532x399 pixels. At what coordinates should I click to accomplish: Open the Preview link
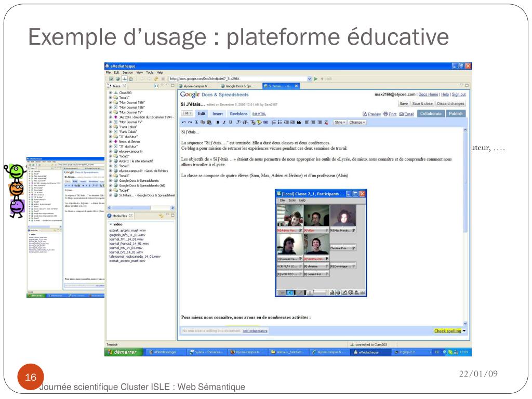click(x=374, y=114)
